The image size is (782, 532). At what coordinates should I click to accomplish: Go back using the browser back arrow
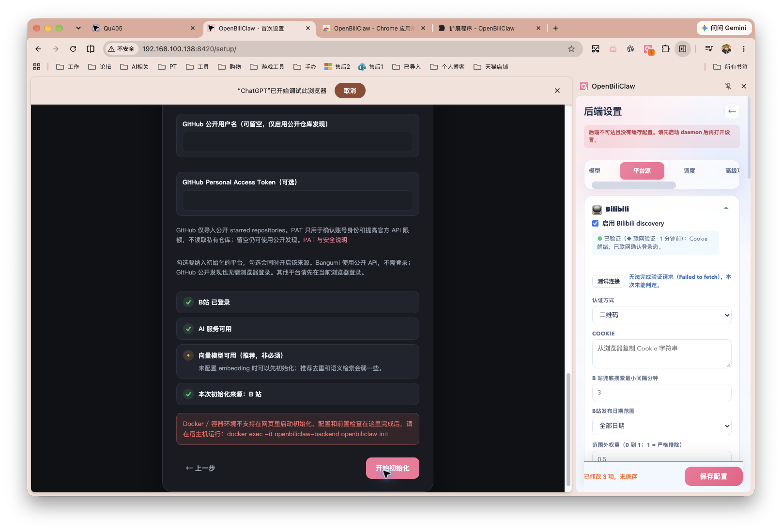pyautogui.click(x=38, y=49)
